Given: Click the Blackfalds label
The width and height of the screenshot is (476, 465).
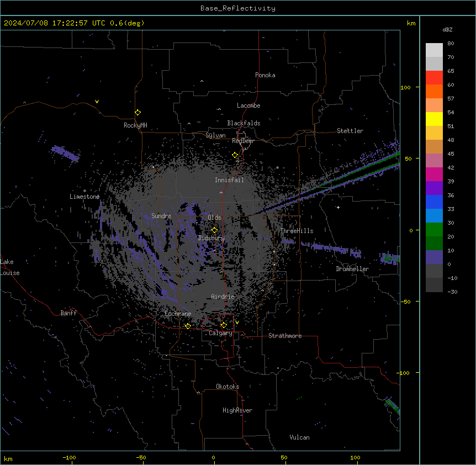Looking at the screenshot, I should pos(244,123).
